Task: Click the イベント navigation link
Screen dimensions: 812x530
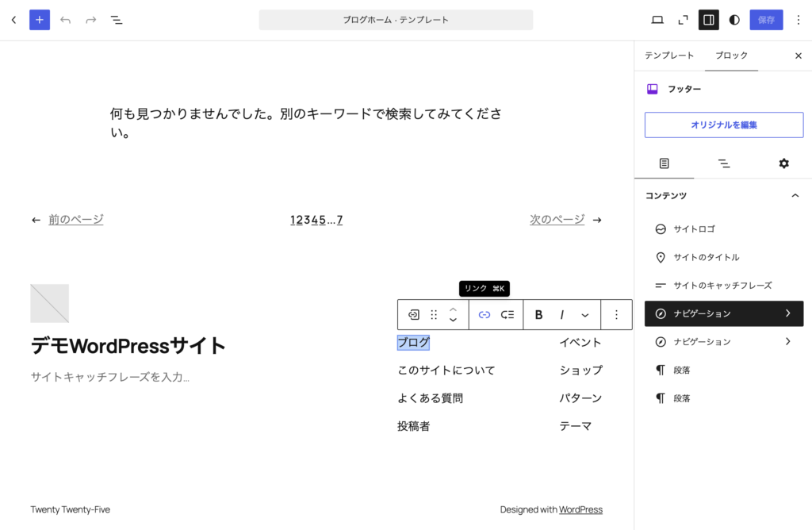Action: pos(580,343)
